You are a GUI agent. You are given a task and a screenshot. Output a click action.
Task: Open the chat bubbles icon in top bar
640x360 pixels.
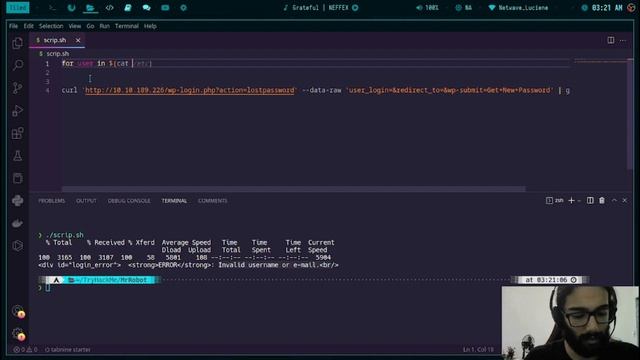click(146, 8)
